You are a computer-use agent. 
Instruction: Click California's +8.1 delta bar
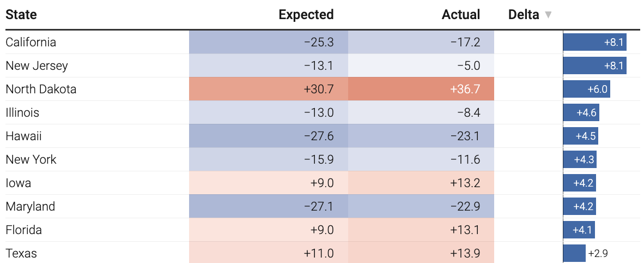tap(594, 42)
